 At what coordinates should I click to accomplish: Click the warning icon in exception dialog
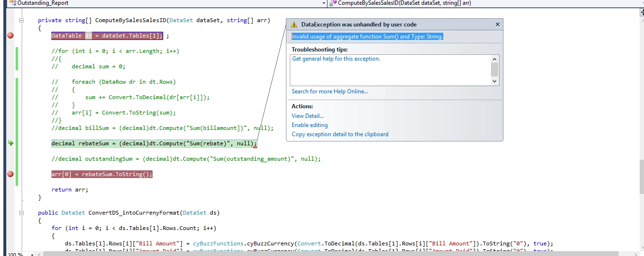[x=294, y=25]
